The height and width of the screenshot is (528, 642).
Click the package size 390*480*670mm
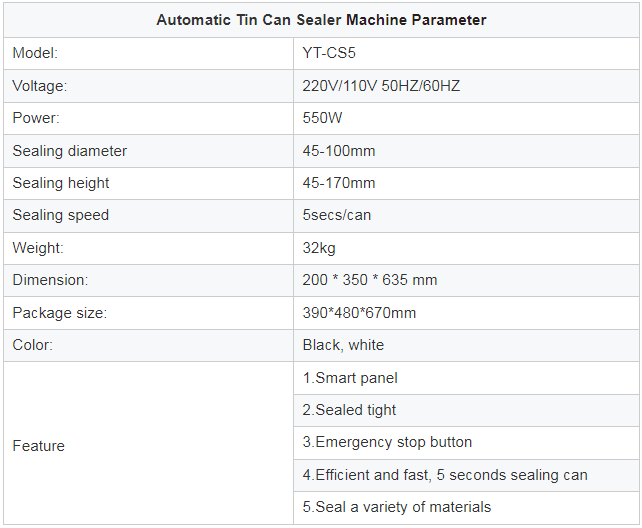click(x=359, y=313)
